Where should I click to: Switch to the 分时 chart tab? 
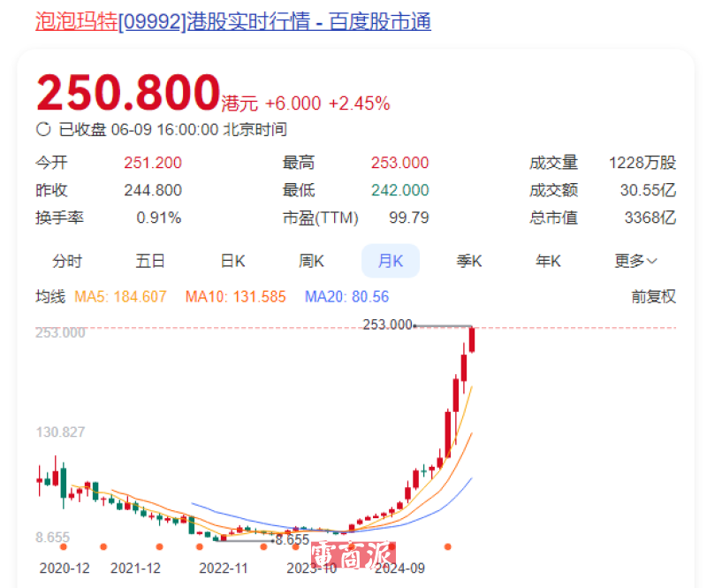67,261
